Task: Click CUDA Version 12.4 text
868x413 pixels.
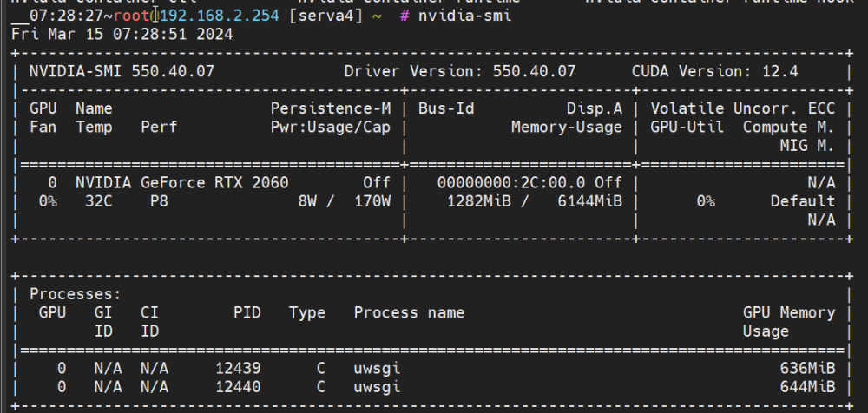Action: (x=714, y=71)
